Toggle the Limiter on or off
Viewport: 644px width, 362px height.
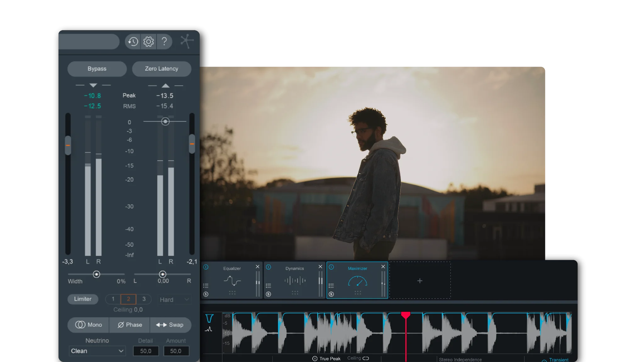(x=83, y=299)
